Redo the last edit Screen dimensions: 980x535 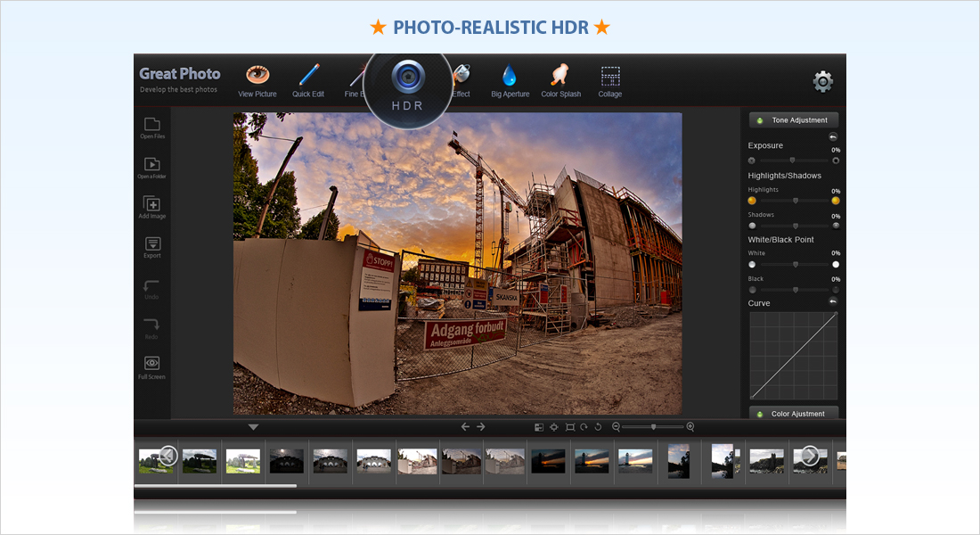[x=151, y=328]
